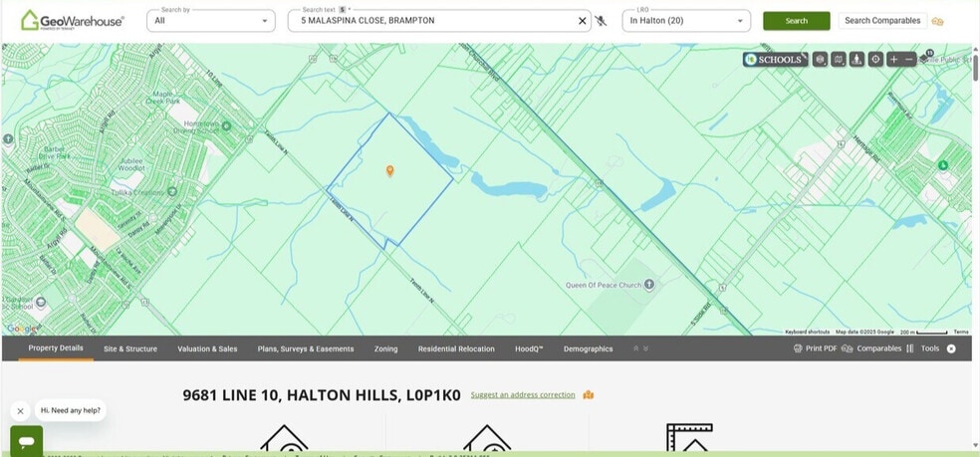This screenshot has width=980, height=457.
Task: Clear the search text field
Action: click(583, 21)
